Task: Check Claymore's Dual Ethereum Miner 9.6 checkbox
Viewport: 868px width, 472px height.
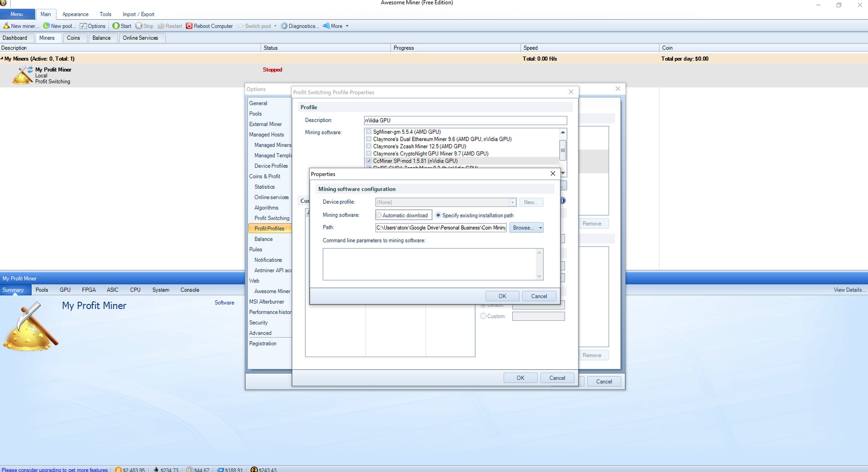Action: point(369,139)
